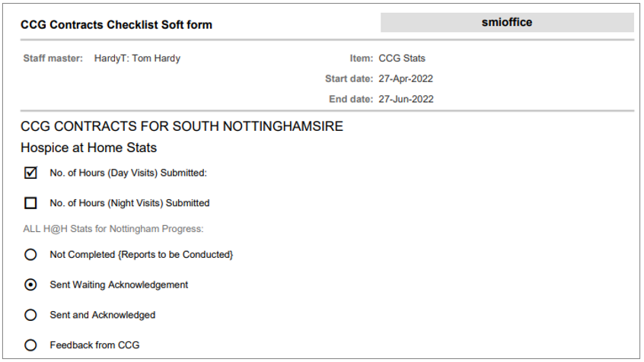The height and width of the screenshot is (362, 644).
Task: Select Sent Waiting Acknowledgement radio button
Action: tap(30, 284)
